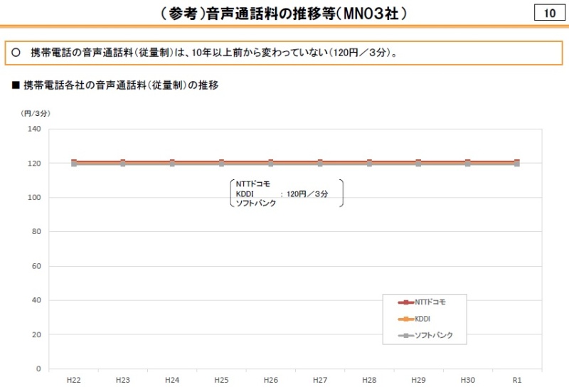569x392 pixels.
Task: Click the y-axis value 80
Action: (x=36, y=231)
